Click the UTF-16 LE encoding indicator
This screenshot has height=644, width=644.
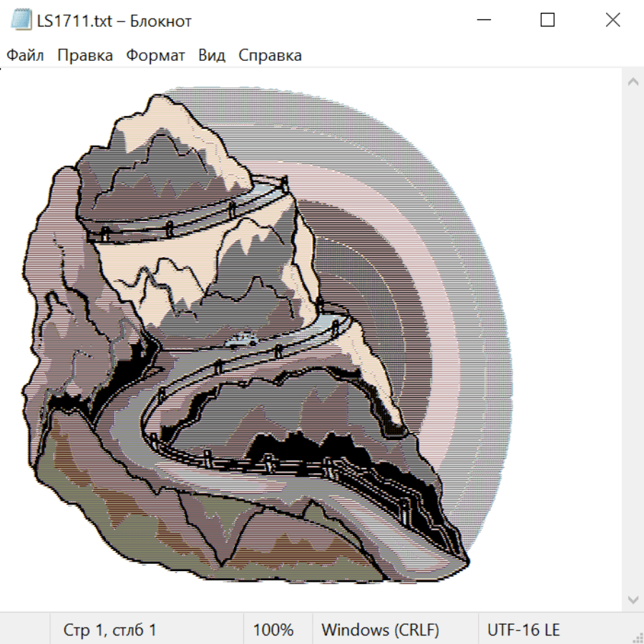point(523,630)
